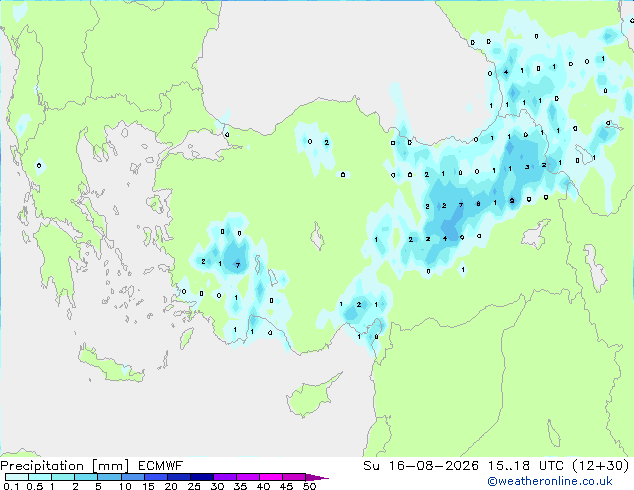634x490 pixels.
Task: Click the 'Precipitation' title word
Action: point(42,466)
